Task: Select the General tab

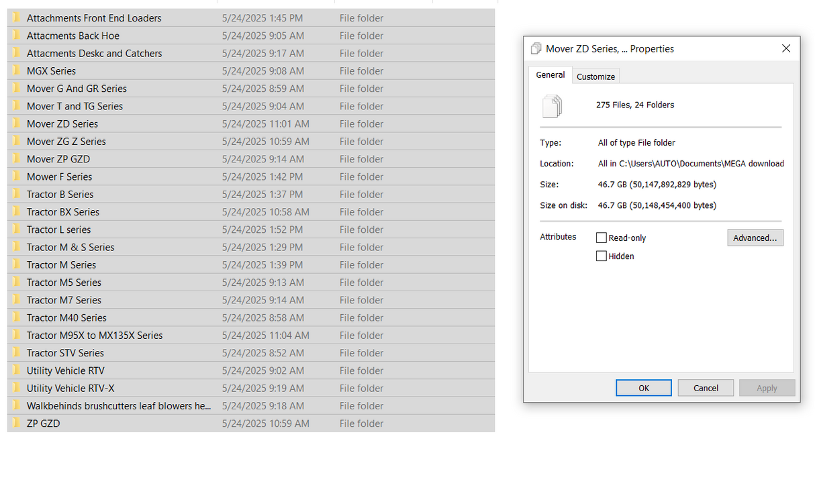Action: click(550, 75)
